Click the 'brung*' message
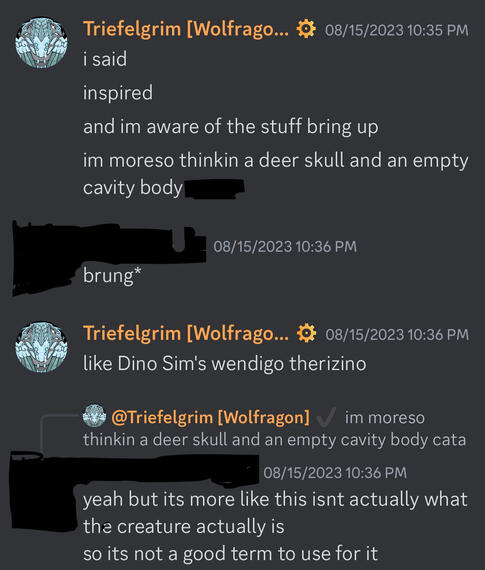Screen dimensions: 485x570 pyautogui.click(x=112, y=276)
